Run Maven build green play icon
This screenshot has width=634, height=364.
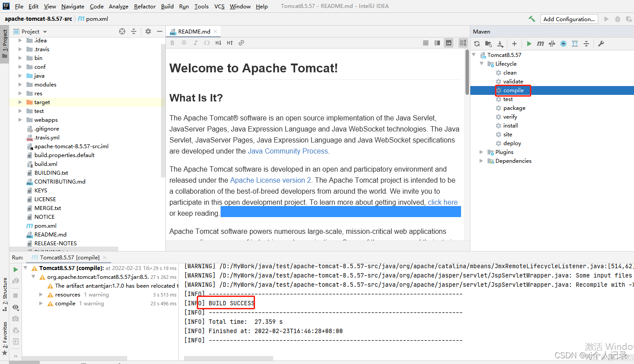click(x=529, y=44)
